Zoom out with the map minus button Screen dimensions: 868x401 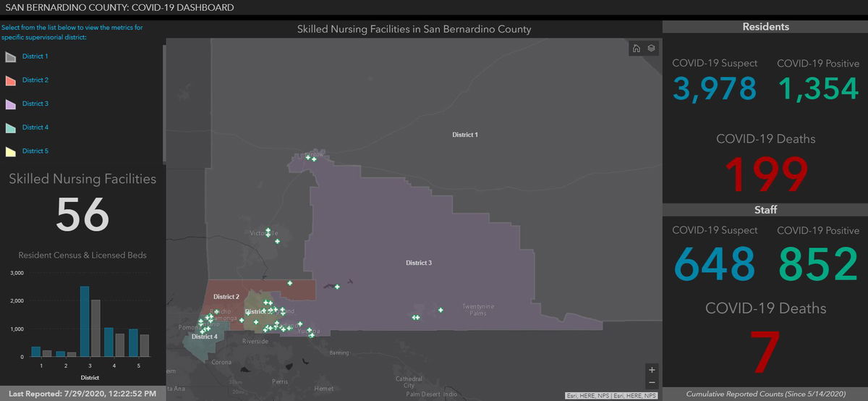(x=652, y=382)
